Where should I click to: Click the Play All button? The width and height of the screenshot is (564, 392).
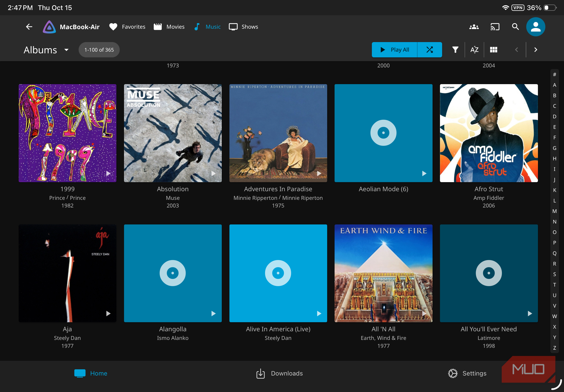tap(394, 50)
